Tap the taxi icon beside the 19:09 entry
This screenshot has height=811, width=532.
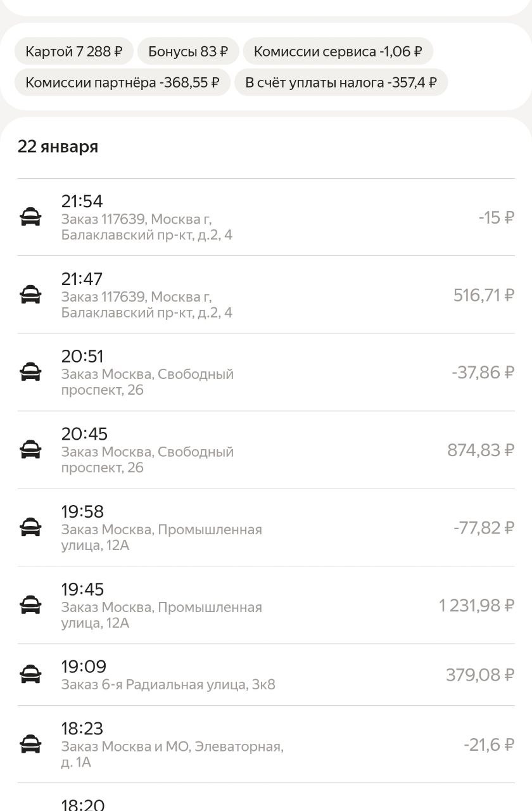[30, 675]
